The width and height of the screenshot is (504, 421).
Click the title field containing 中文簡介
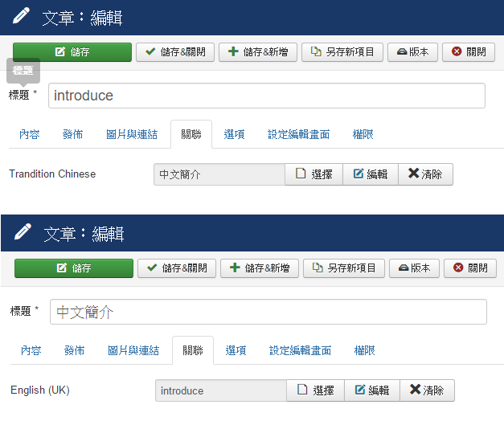[268, 312]
